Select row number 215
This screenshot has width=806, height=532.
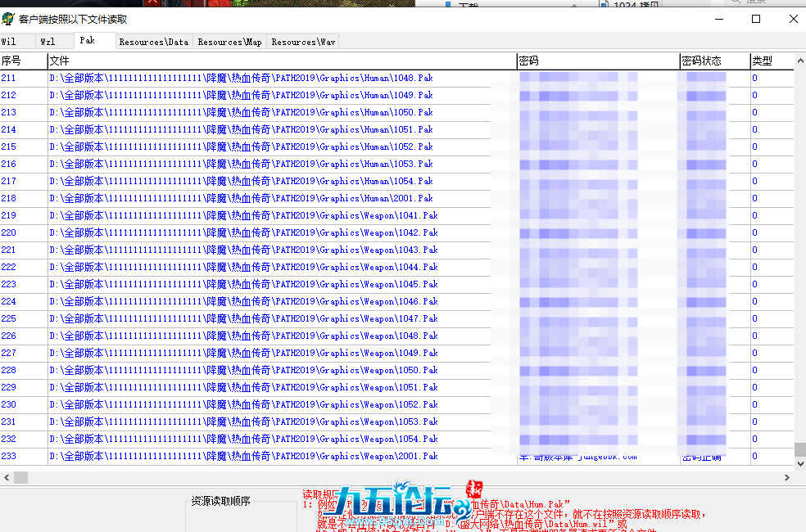[8, 147]
